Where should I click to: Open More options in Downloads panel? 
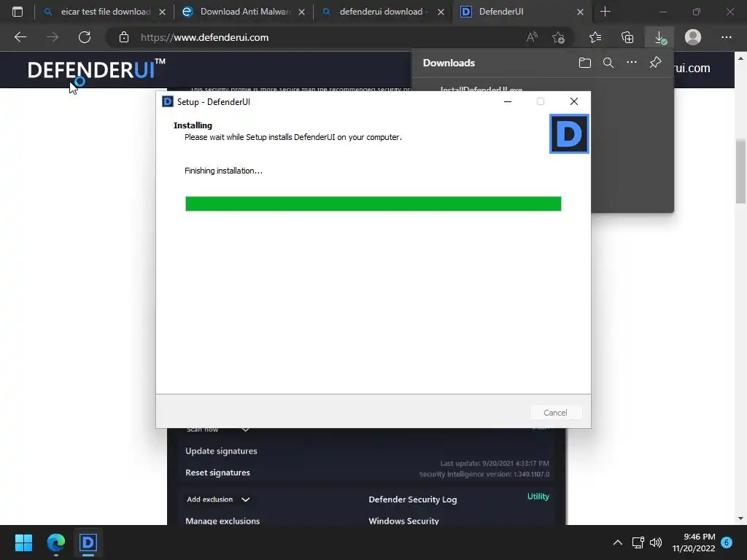(631, 63)
